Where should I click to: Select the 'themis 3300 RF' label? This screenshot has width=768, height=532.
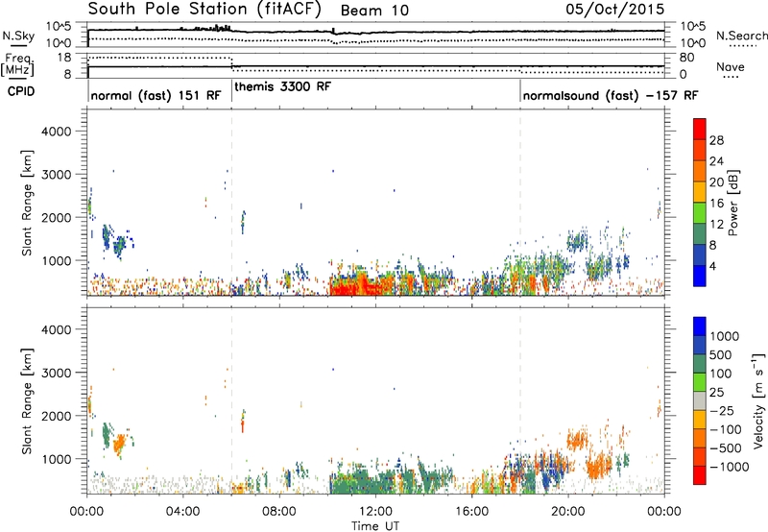[x=282, y=87]
